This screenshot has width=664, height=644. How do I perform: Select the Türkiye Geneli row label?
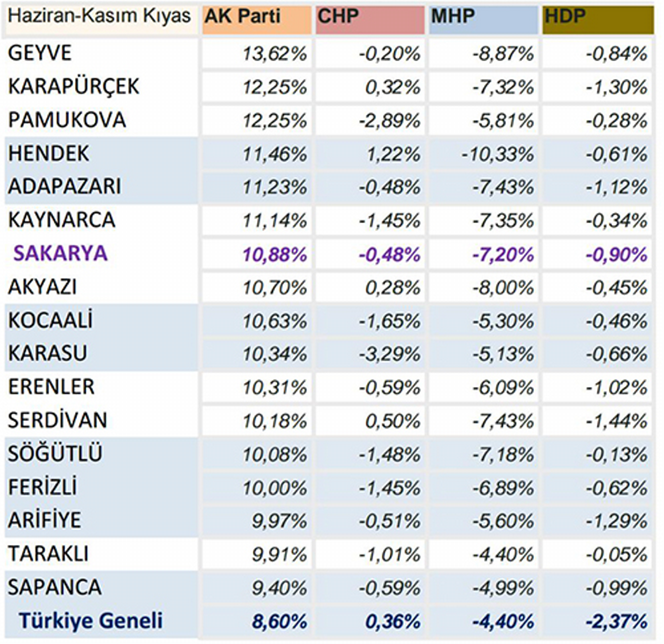pos(90,621)
